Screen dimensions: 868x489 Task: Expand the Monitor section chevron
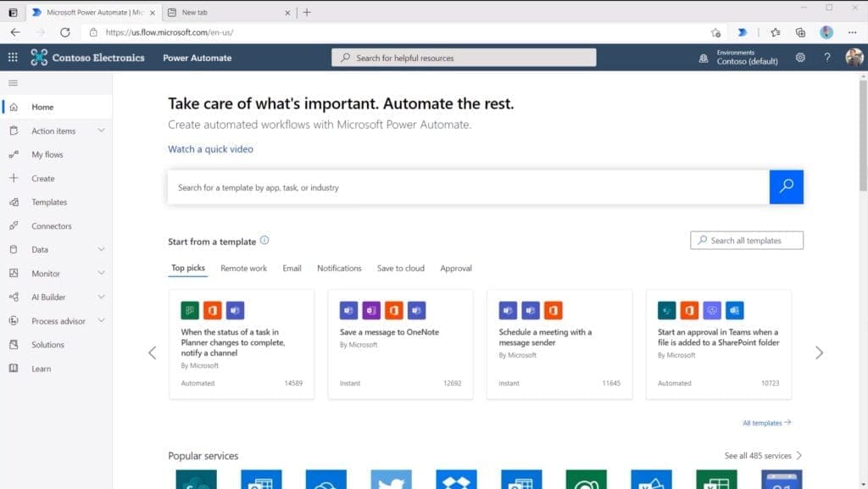102,273
